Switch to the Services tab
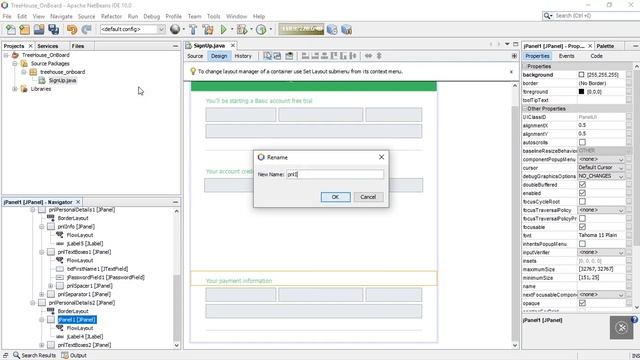640x360 pixels. (x=48, y=46)
